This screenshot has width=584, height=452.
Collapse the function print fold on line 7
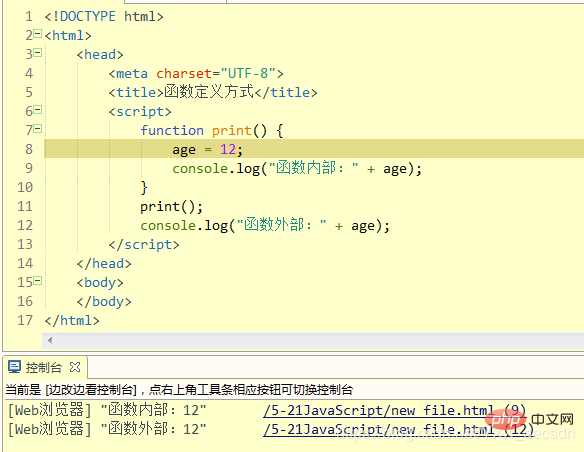click(x=37, y=129)
